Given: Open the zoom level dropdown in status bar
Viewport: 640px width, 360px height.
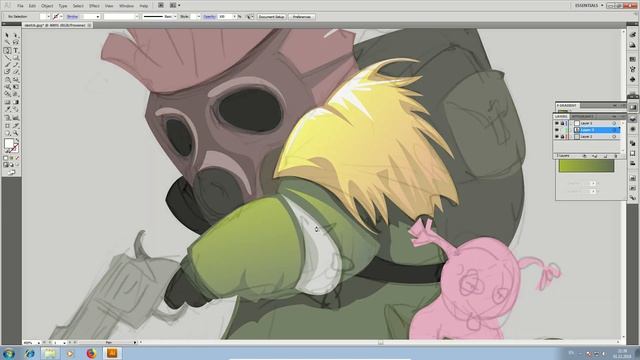Looking at the screenshot, I should click(x=39, y=342).
